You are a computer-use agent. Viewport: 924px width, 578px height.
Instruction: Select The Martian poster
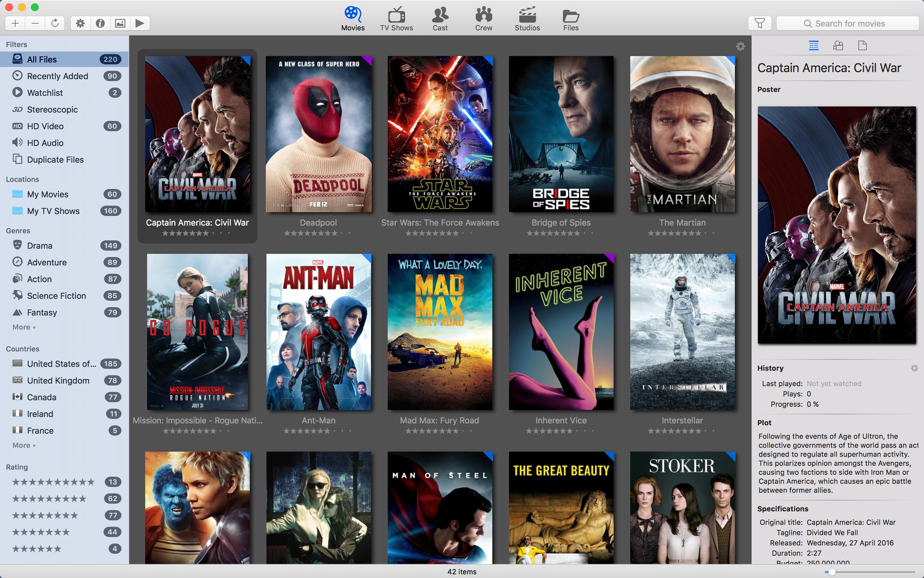(682, 134)
